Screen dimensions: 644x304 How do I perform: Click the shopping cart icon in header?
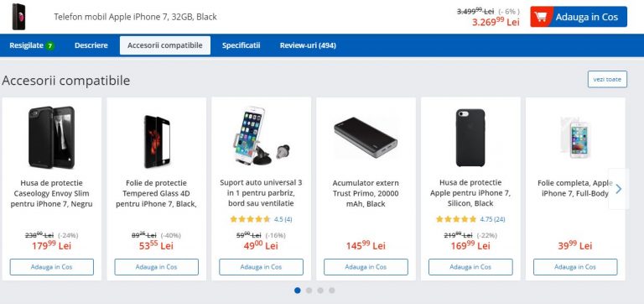(x=541, y=17)
